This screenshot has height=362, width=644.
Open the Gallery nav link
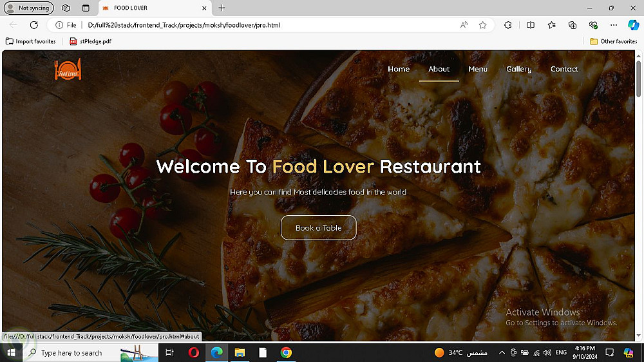(518, 69)
